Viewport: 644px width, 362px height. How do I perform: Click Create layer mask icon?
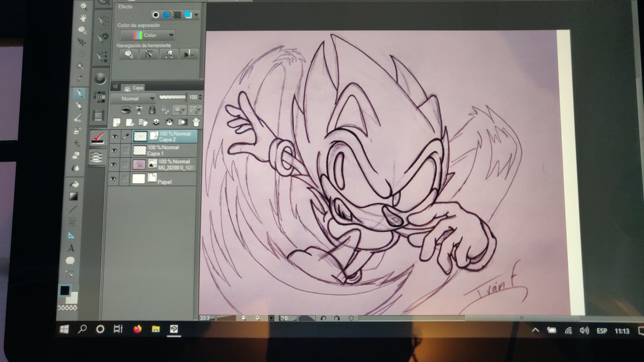point(183,122)
